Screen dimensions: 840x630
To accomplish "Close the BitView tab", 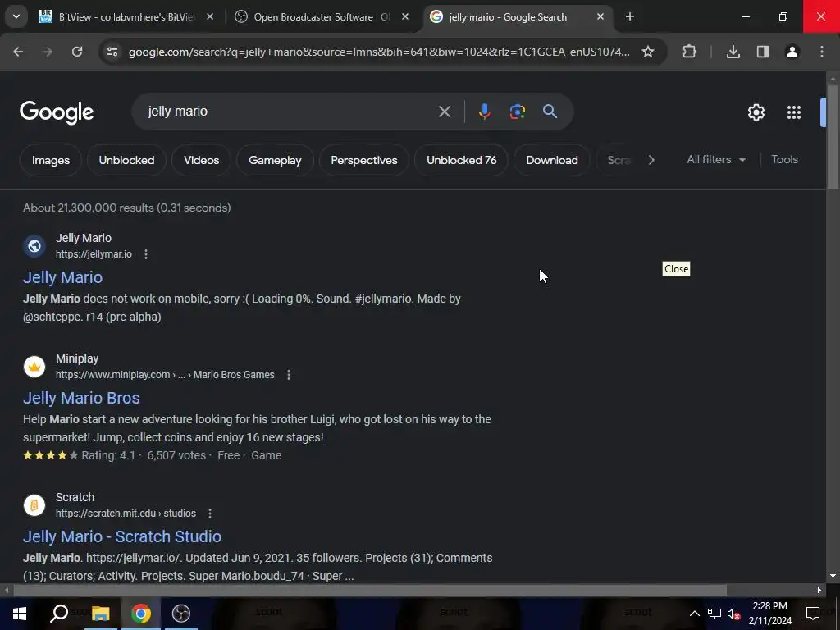I will [x=210, y=17].
